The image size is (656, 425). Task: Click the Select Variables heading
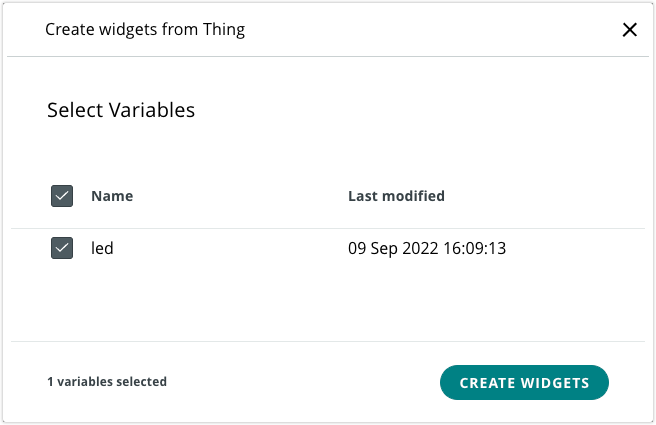tap(121, 110)
